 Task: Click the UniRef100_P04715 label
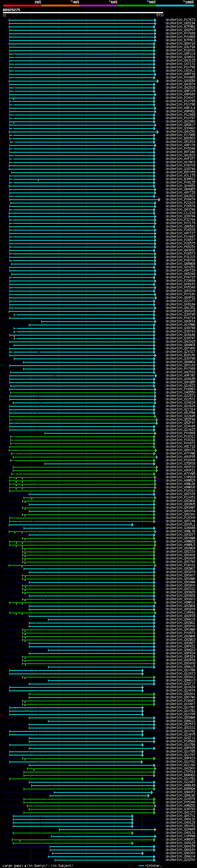(180, 277)
